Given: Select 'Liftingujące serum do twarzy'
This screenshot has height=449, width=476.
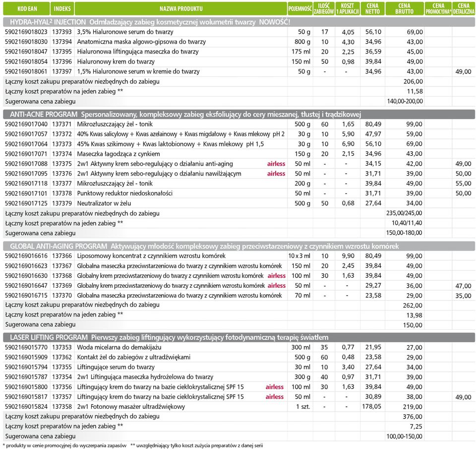Looking at the screenshot, I should [116, 367].
